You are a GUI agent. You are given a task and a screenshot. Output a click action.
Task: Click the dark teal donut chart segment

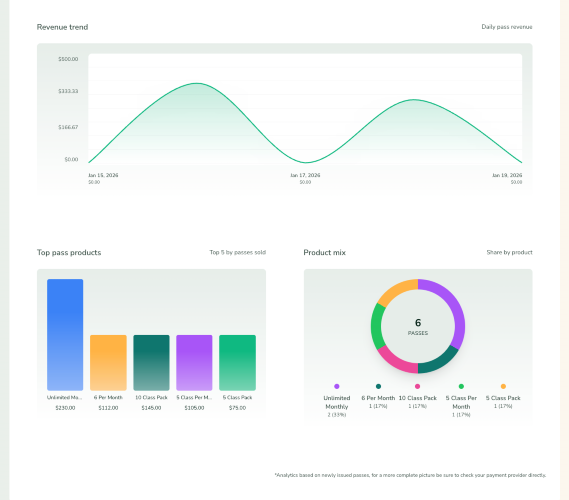coord(440,361)
